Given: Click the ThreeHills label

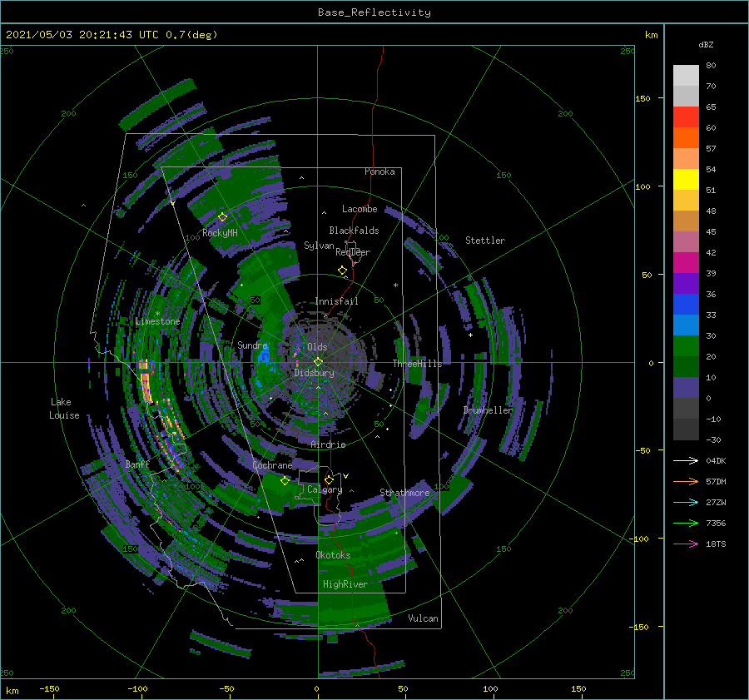Looking at the screenshot, I should pyautogui.click(x=418, y=364).
